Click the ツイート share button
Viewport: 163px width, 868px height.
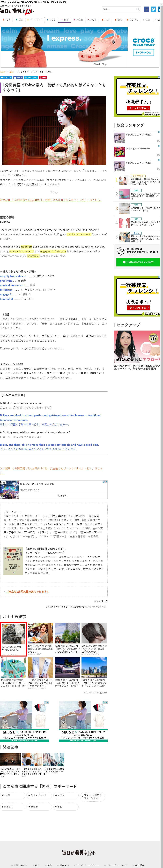pyautogui.click(x=6, y=77)
